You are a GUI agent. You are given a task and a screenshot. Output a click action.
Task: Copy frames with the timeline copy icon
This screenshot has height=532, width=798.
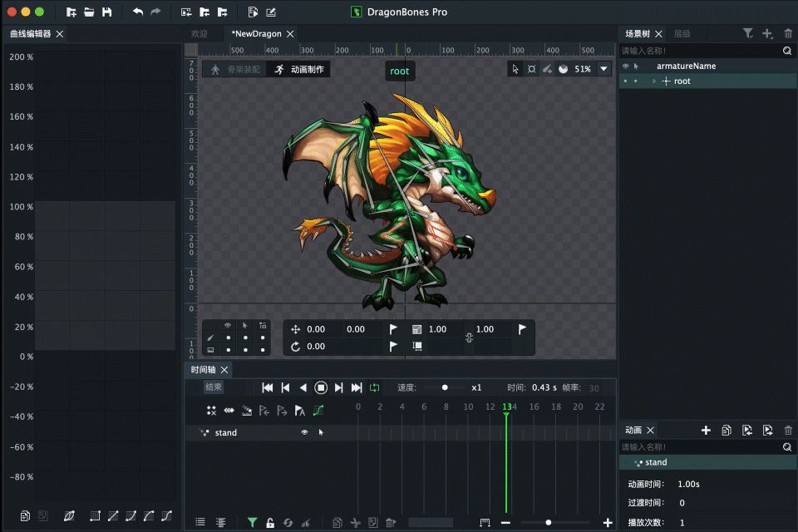point(337,523)
